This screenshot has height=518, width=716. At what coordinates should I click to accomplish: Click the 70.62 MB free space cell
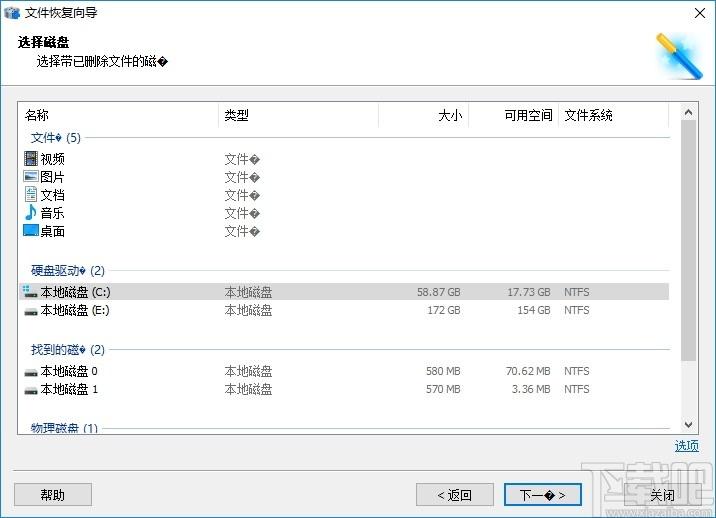pos(528,371)
